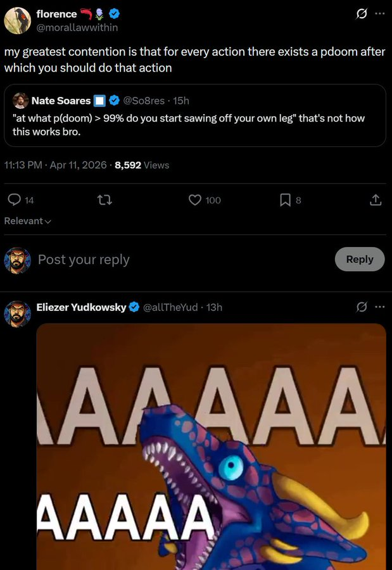This screenshot has width=392, height=570.
Task: Click the Grok icon on florence's tweet
Action: click(361, 13)
